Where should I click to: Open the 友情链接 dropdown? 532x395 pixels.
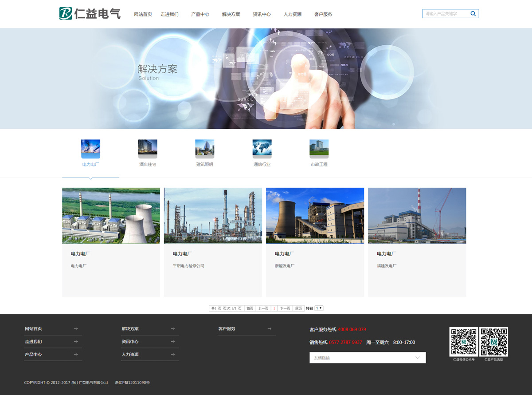[368, 358]
